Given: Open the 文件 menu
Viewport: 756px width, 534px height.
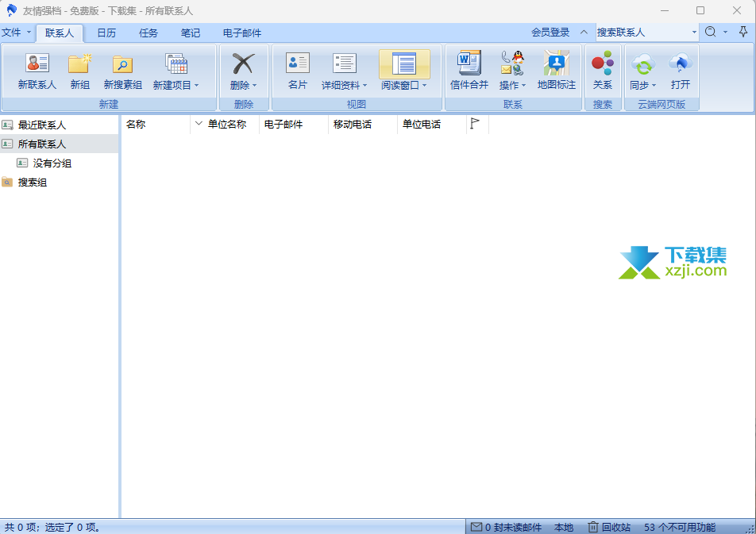Looking at the screenshot, I should pos(16,33).
